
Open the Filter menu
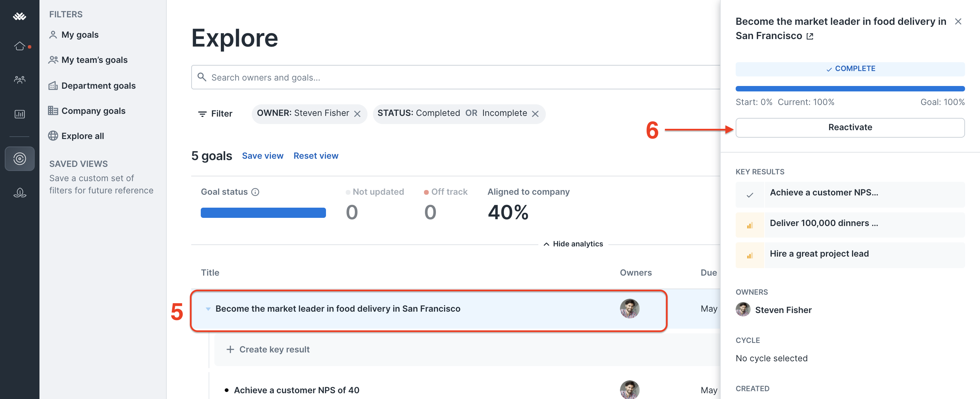[x=215, y=114]
